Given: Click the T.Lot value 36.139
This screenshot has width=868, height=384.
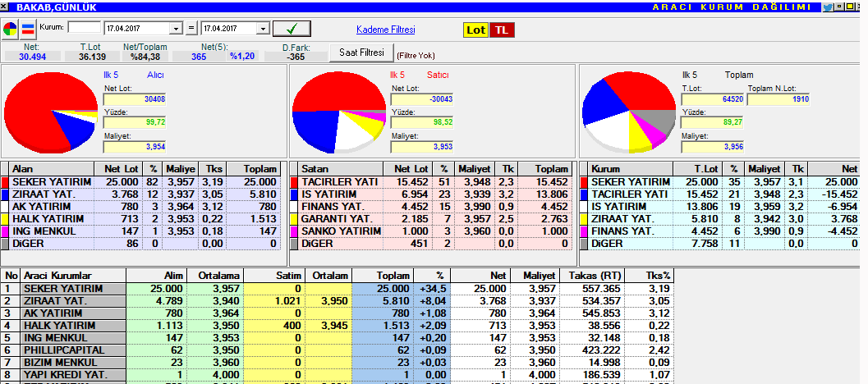Looking at the screenshot, I should coord(92,57).
